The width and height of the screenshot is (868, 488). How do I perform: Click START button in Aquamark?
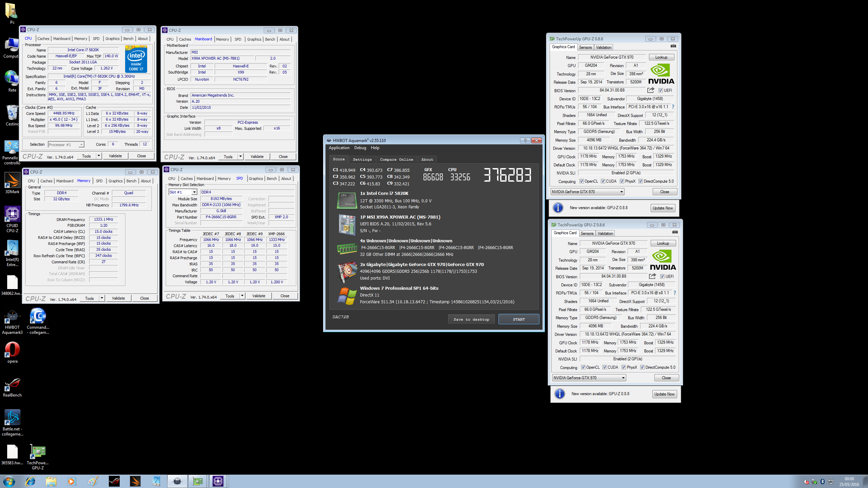click(x=519, y=319)
